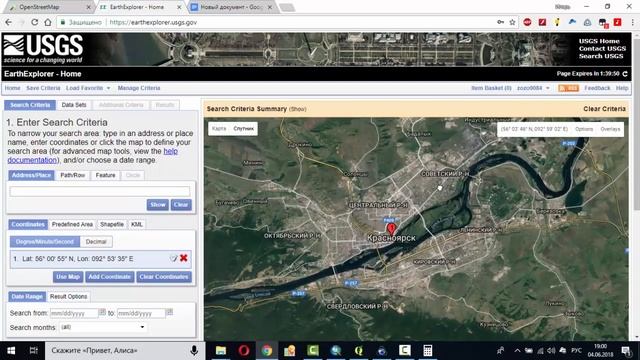Reload the browser page
Screen dimensions: 640x360
[35, 22]
